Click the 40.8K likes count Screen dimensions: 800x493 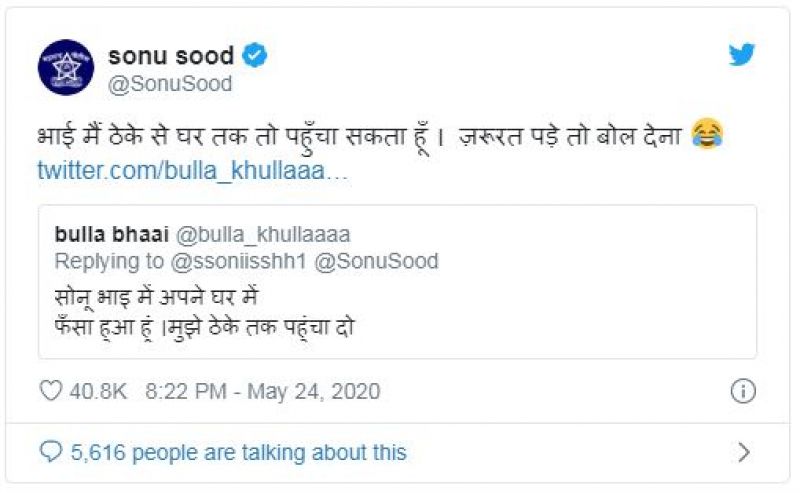[x=98, y=391]
